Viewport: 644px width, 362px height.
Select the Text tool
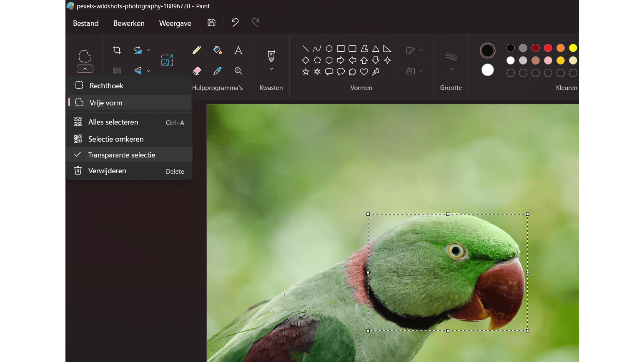coord(238,50)
